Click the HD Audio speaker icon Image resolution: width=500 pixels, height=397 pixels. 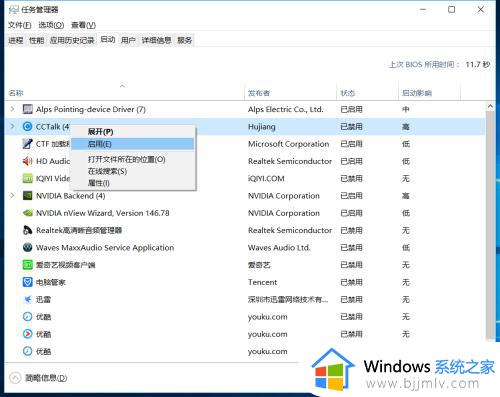(x=27, y=161)
